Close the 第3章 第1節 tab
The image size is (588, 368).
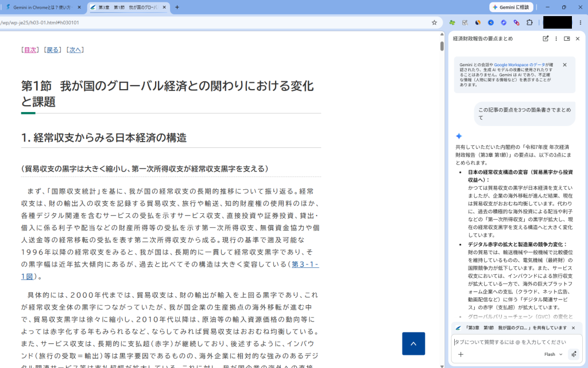(x=164, y=7)
